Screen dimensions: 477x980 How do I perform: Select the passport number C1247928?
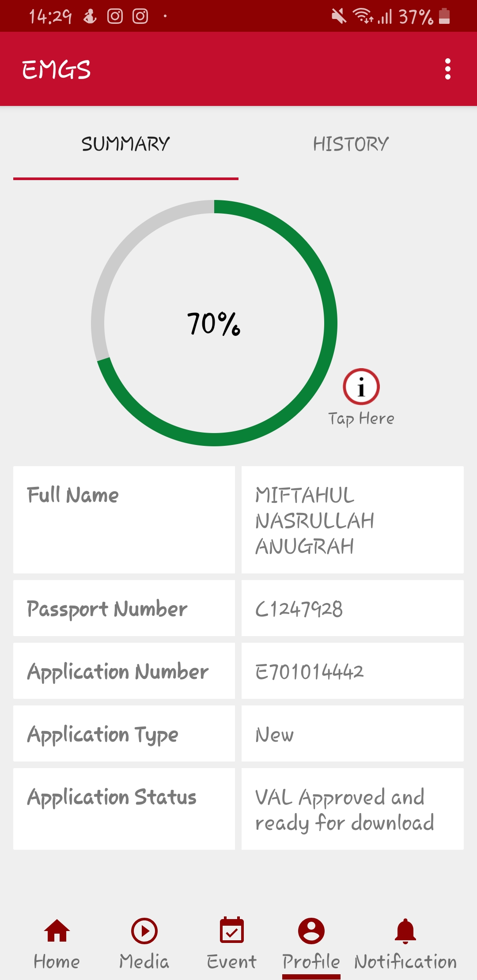coord(299,609)
